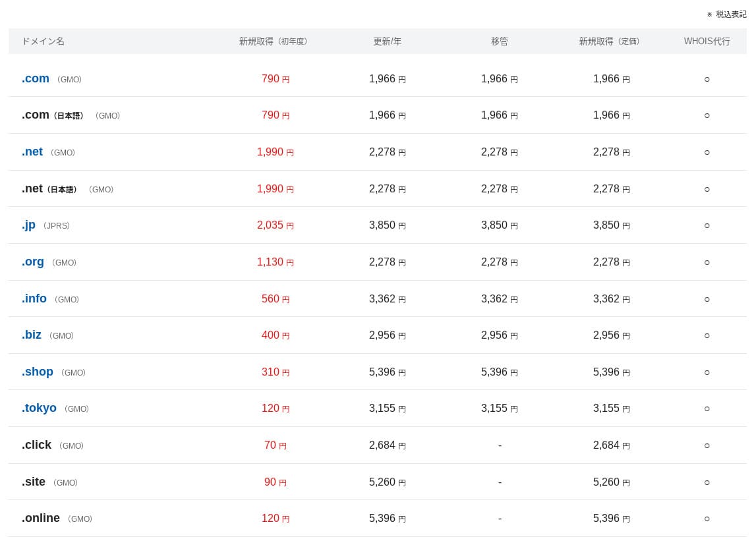Click the WHOIS代行 column header

tap(707, 42)
